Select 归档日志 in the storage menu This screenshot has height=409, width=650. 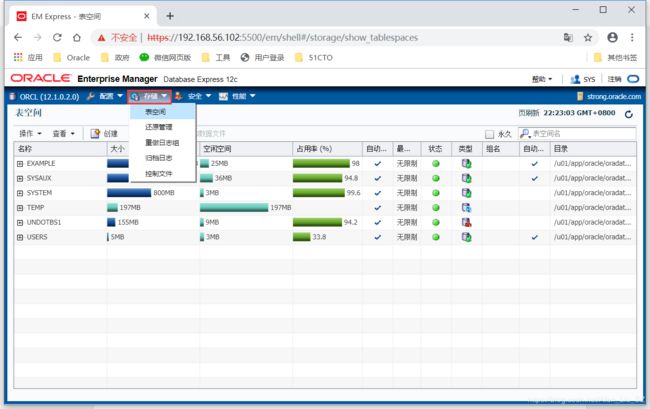(x=162, y=158)
